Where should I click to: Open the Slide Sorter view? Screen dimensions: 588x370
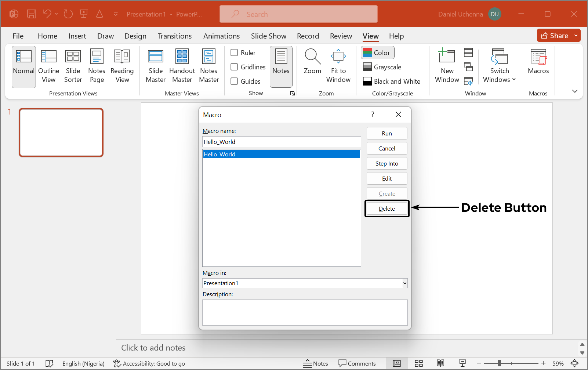(73, 66)
